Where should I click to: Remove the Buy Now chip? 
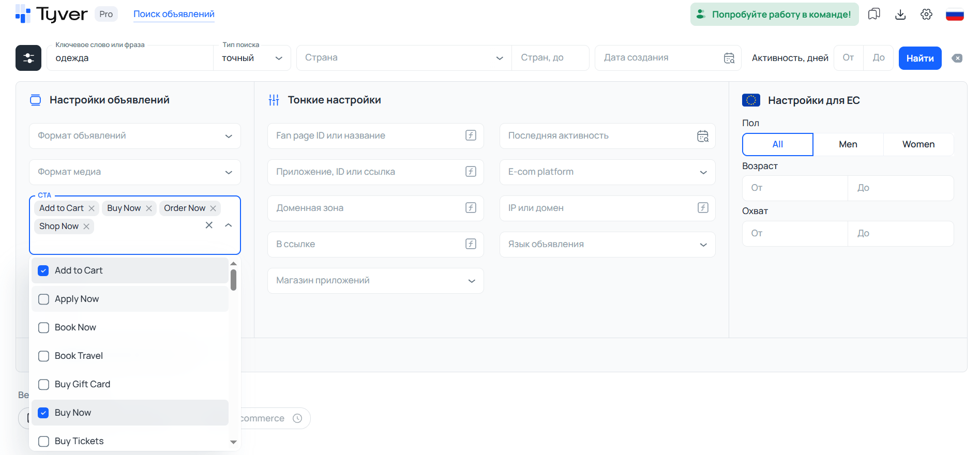pyautogui.click(x=149, y=208)
